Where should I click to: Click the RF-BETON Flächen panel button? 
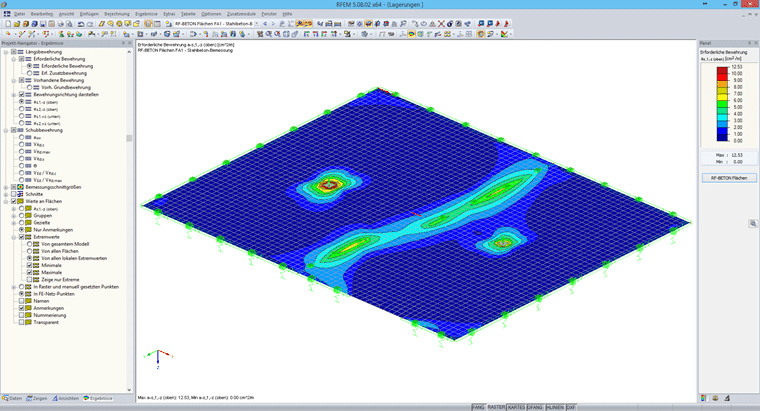coord(729,178)
